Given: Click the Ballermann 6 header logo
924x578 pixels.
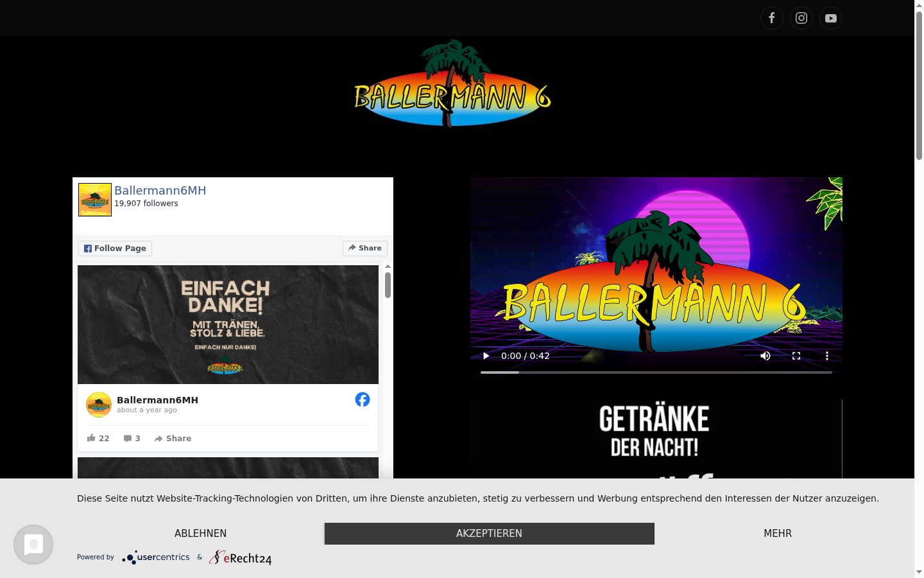Looking at the screenshot, I should (452, 83).
